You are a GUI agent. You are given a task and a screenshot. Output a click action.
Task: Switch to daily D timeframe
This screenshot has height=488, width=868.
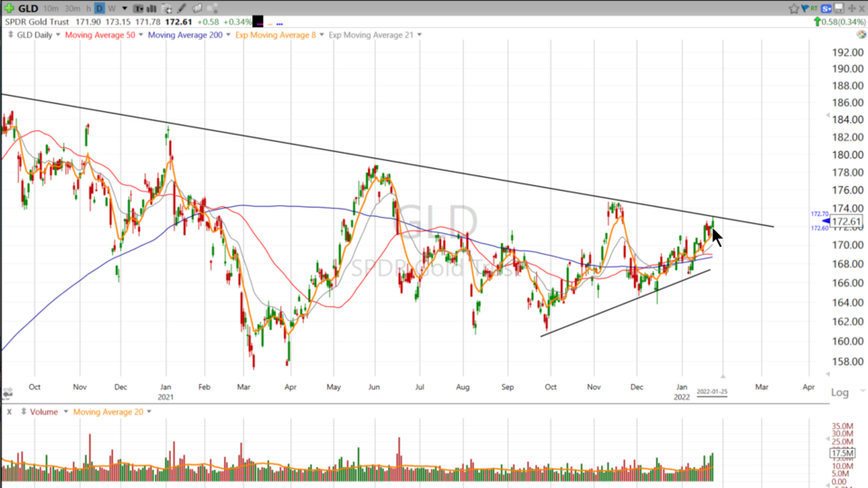click(x=99, y=8)
